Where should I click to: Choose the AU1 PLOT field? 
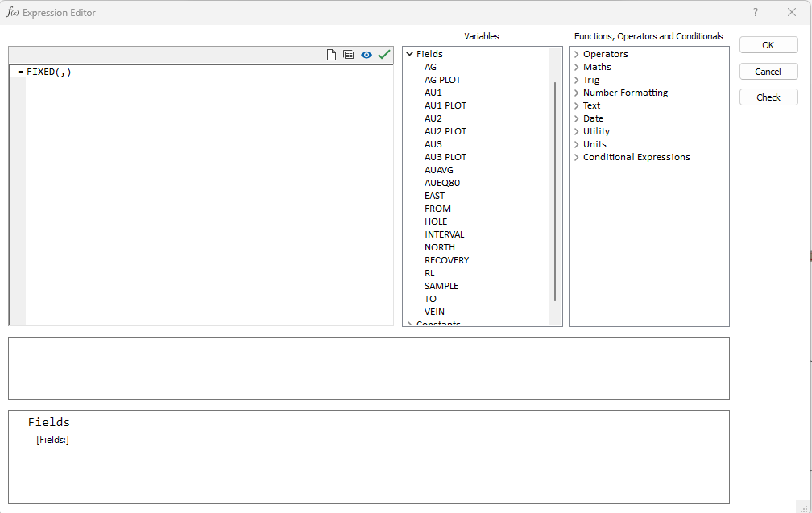click(x=445, y=105)
